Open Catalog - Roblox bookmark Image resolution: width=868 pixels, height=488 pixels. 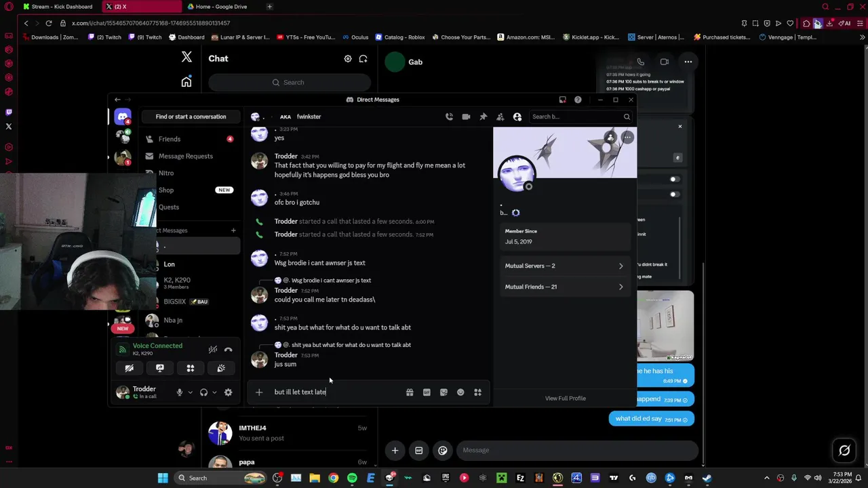pyautogui.click(x=399, y=37)
